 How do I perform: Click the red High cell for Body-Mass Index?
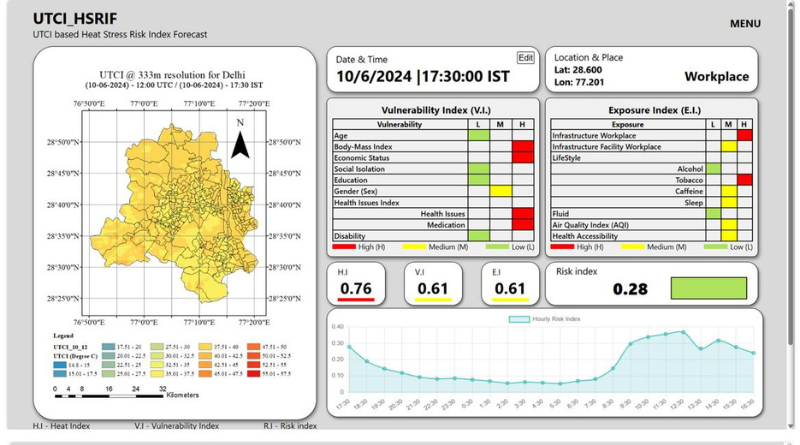pyautogui.click(x=523, y=146)
